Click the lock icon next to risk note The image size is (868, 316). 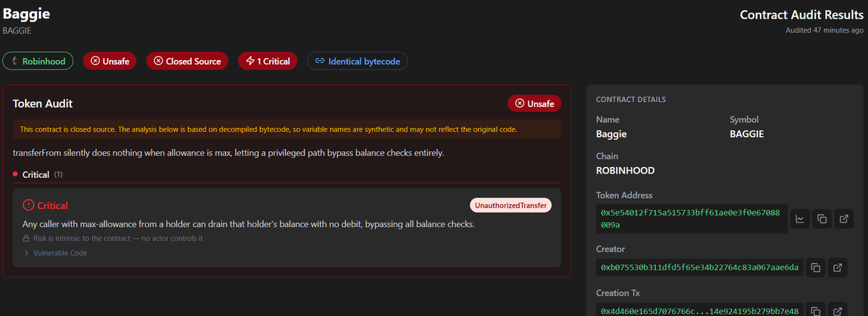[x=25, y=239]
